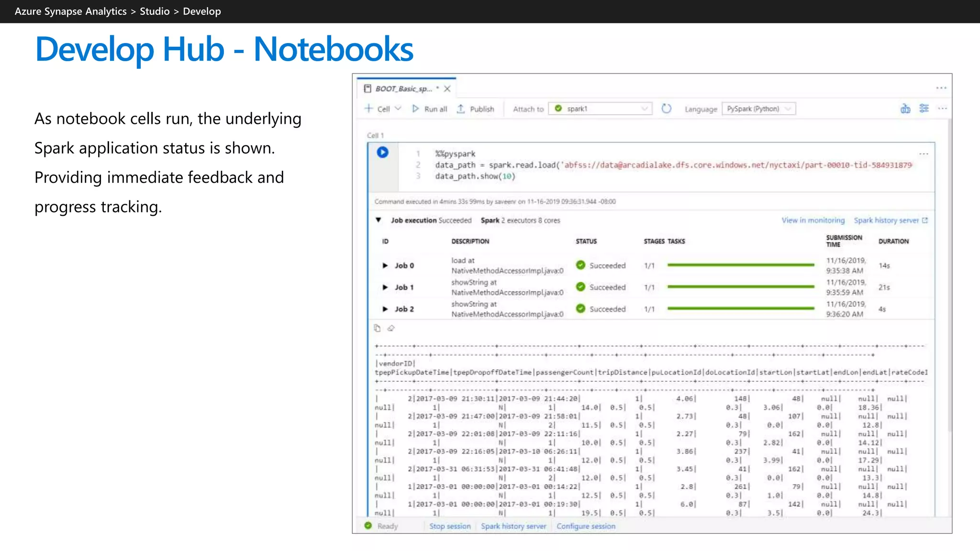Click the refresh icon next to spark1
This screenshot has height=551, width=980.
coord(666,109)
